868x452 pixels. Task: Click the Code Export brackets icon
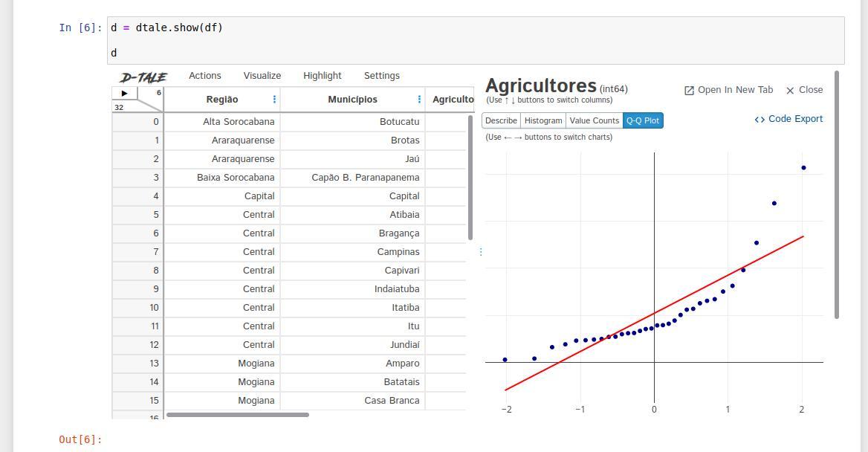tap(759, 119)
